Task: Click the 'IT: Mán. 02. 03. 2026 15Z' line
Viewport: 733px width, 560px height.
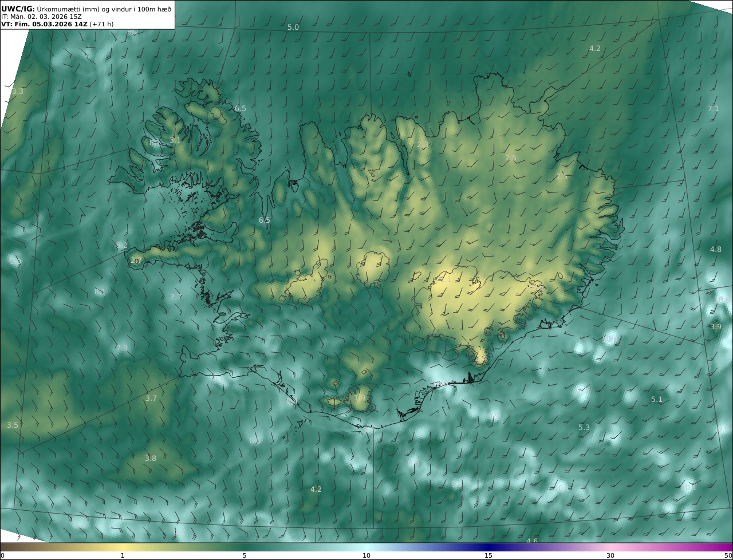Action: tap(41, 17)
